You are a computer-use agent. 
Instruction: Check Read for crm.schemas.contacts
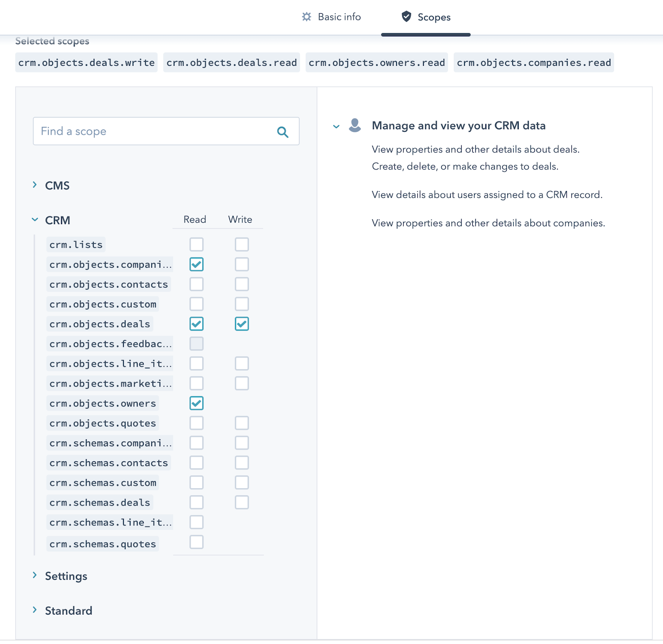tap(196, 463)
